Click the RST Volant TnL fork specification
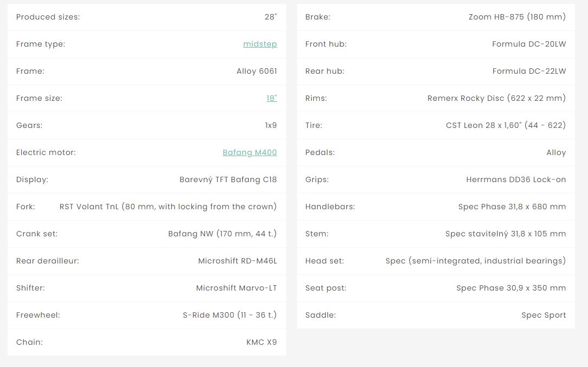 [x=168, y=207]
